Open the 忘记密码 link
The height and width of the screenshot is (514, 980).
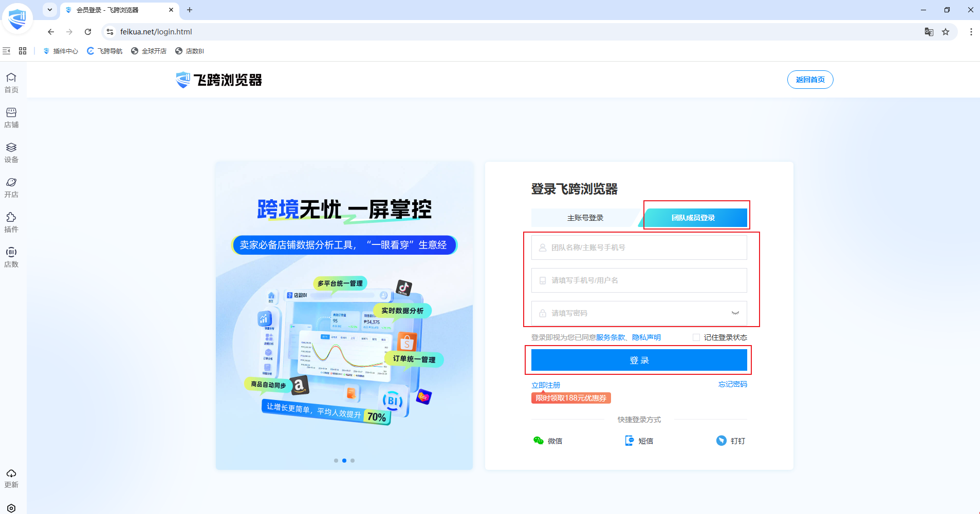pyautogui.click(x=733, y=384)
